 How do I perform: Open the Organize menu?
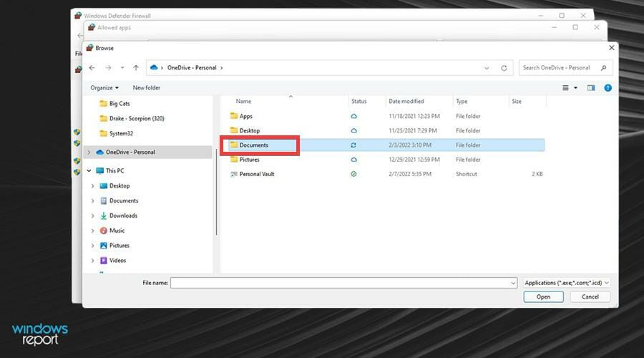[104, 87]
